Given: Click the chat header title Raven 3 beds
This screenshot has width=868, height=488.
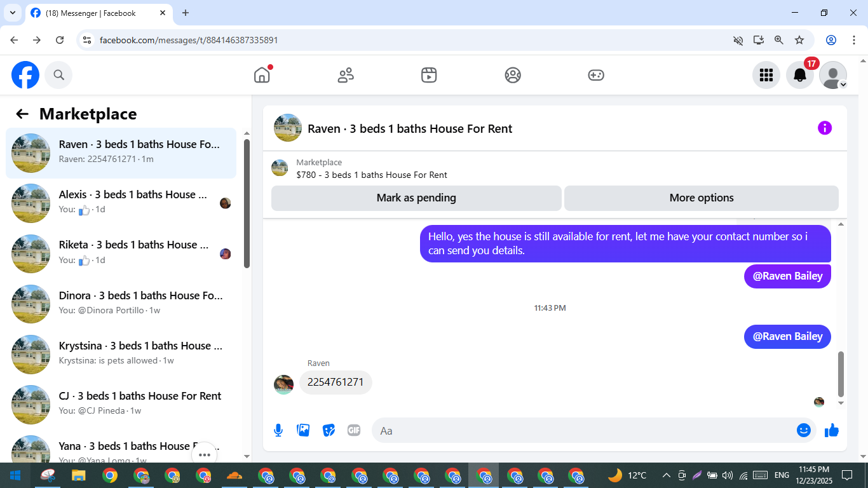Looking at the screenshot, I should [410, 128].
